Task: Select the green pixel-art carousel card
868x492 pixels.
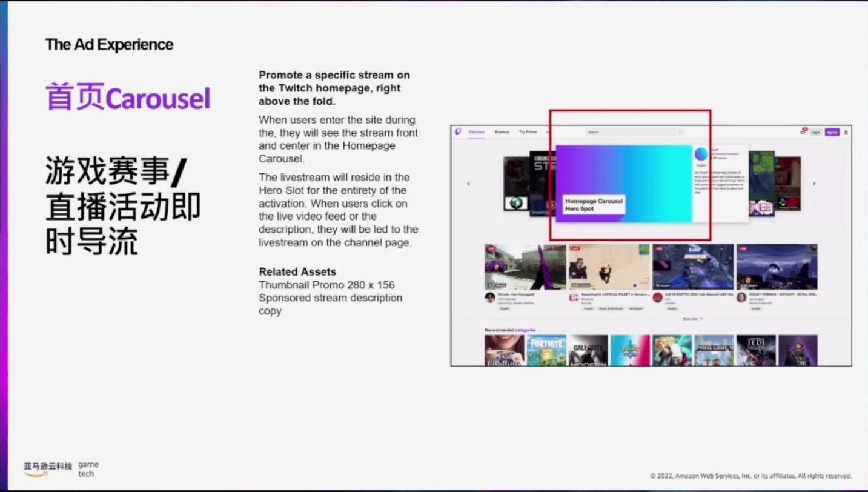Action: (761, 184)
